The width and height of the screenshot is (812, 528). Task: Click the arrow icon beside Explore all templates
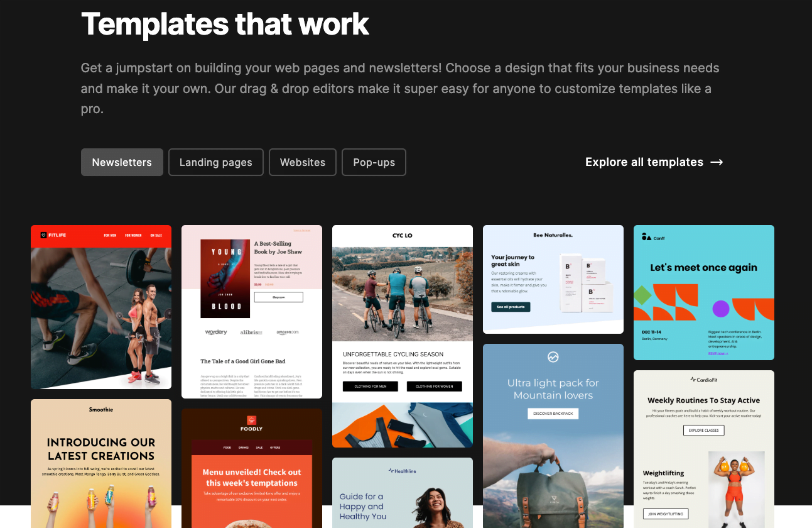pyautogui.click(x=717, y=162)
